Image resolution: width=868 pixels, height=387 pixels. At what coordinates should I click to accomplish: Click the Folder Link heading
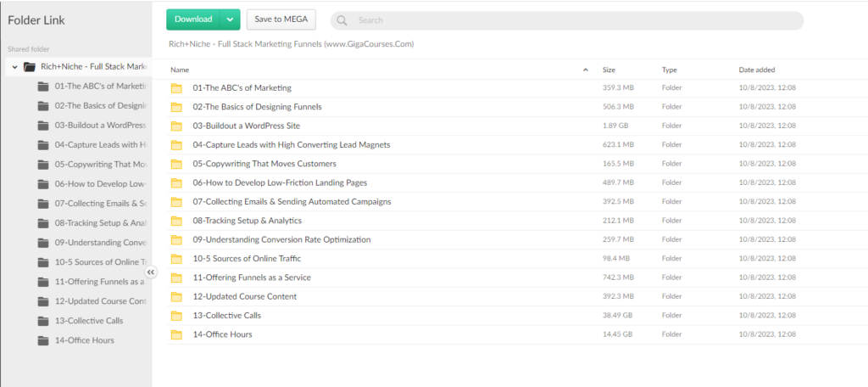click(36, 20)
